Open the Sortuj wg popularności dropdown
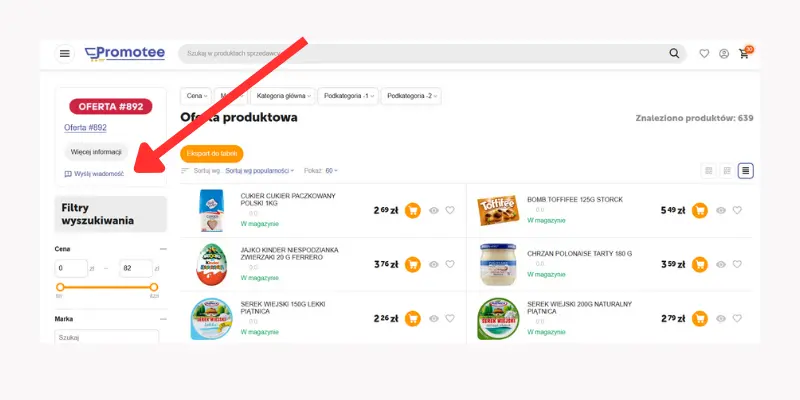The height and width of the screenshot is (400, 800). pos(260,171)
